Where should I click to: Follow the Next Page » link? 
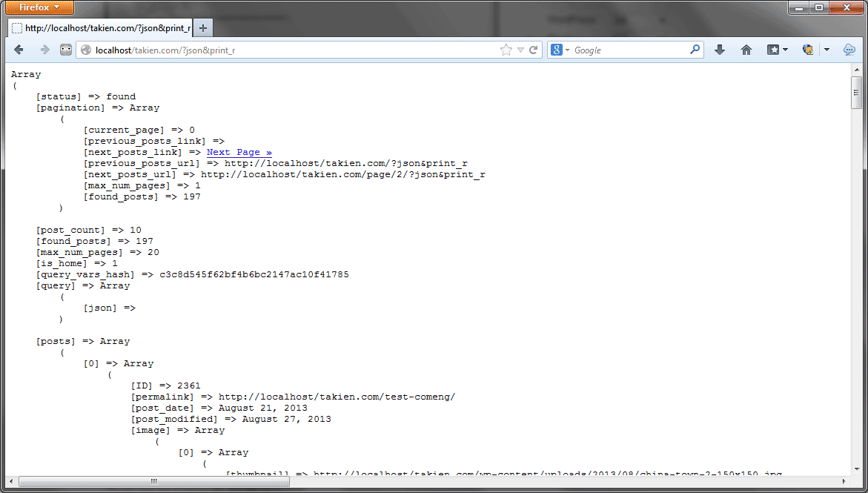(x=239, y=152)
